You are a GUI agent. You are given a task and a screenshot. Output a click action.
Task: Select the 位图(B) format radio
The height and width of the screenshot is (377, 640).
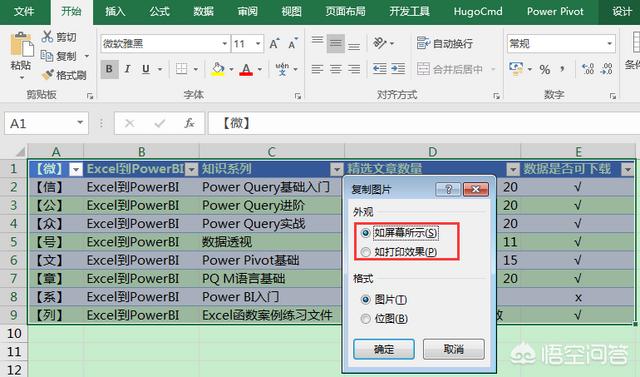click(x=365, y=318)
